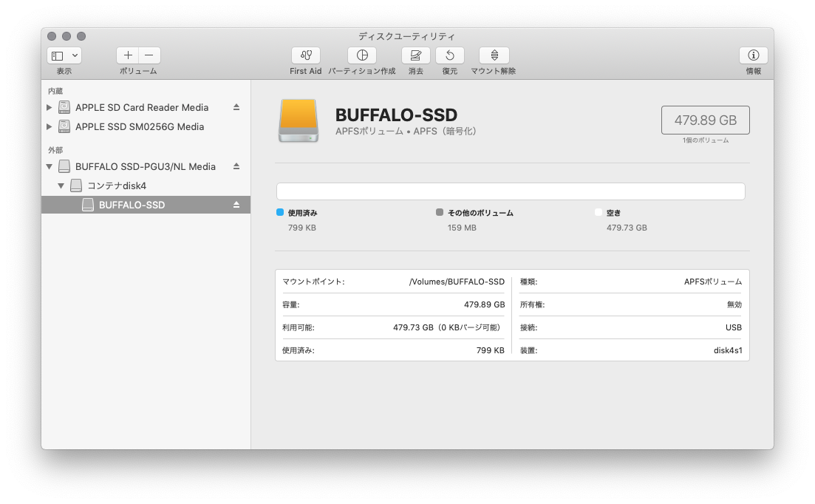Run First Aid on the disk
This screenshot has width=815, height=504.
[306, 55]
